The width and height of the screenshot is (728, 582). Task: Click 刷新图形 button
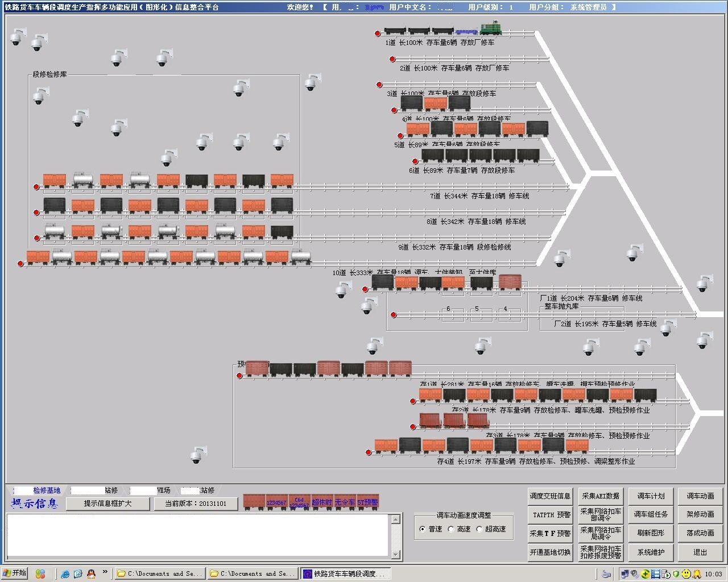(x=651, y=533)
